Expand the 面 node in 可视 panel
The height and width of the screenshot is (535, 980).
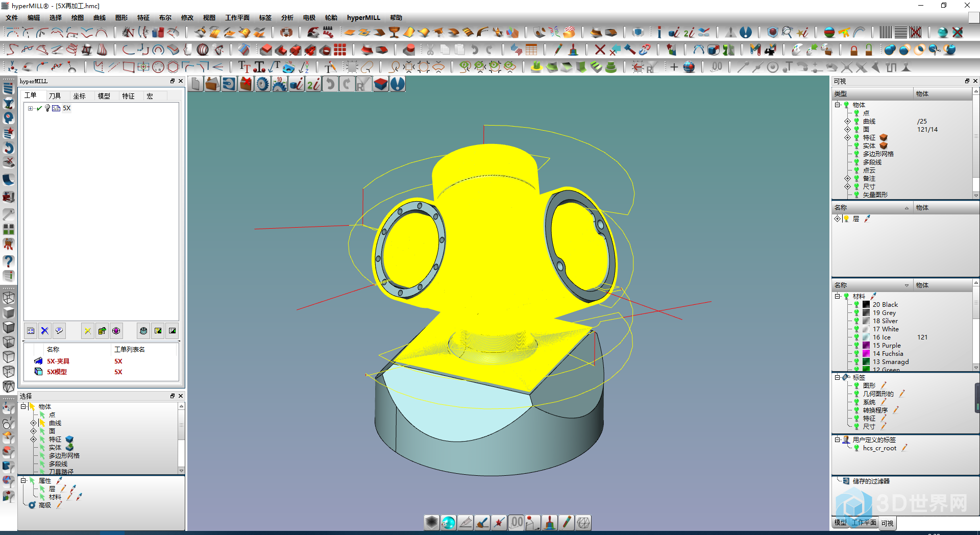pyautogui.click(x=847, y=130)
